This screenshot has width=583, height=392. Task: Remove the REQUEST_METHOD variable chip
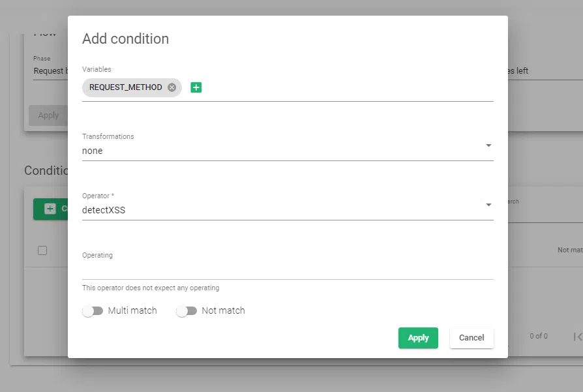click(x=172, y=87)
